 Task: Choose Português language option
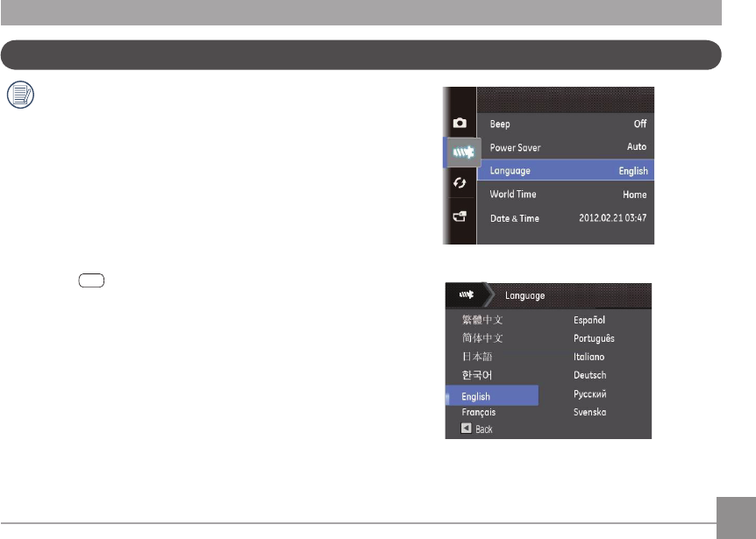(594, 338)
